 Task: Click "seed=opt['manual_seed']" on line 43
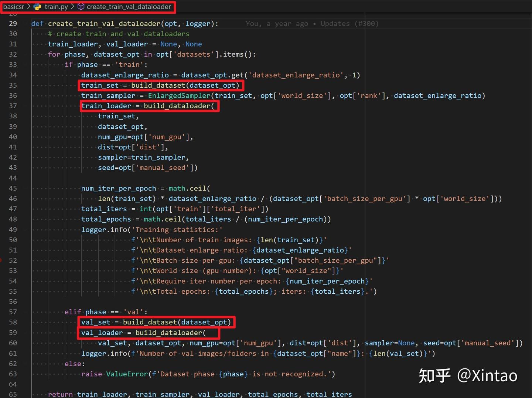click(146, 168)
